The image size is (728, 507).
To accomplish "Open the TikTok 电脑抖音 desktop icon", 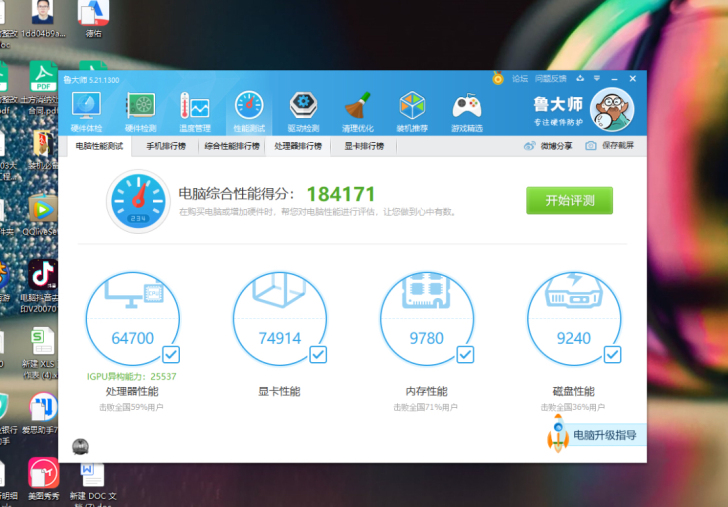I will (x=42, y=286).
